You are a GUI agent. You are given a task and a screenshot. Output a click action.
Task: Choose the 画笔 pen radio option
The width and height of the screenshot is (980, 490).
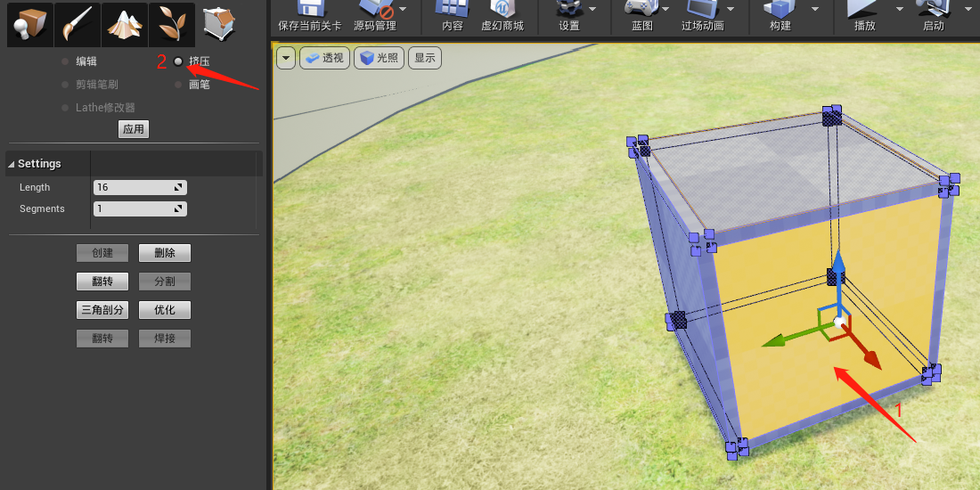point(178,85)
